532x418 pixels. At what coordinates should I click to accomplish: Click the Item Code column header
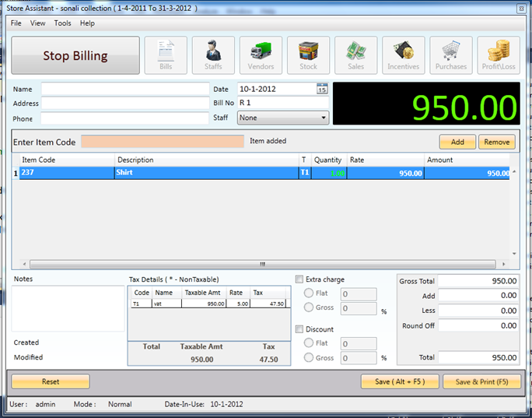tap(67, 160)
